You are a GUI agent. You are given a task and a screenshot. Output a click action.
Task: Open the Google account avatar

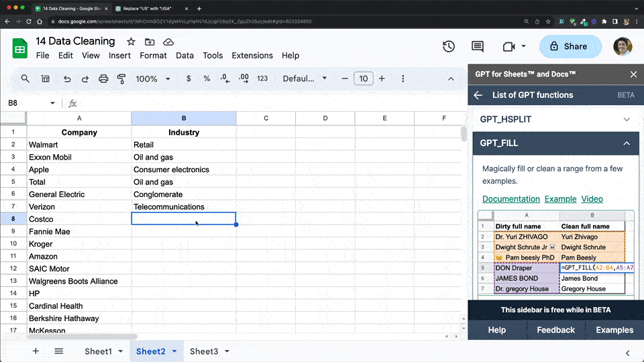[x=623, y=46]
